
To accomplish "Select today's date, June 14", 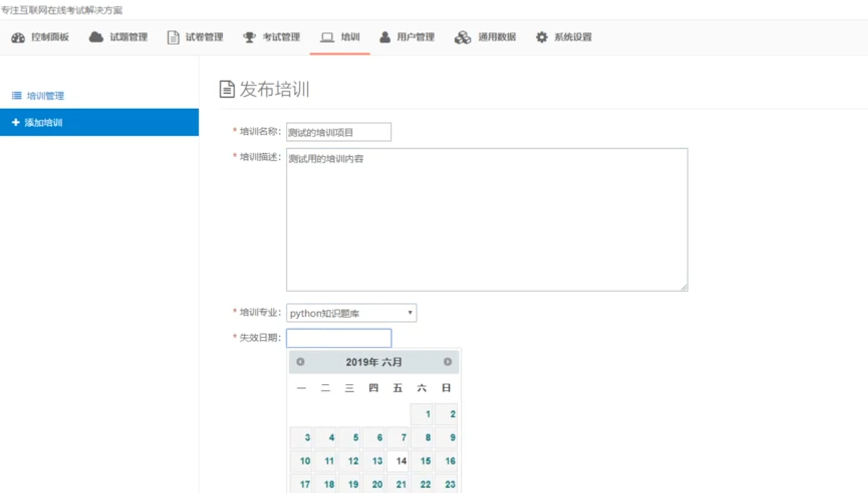I will [399, 461].
